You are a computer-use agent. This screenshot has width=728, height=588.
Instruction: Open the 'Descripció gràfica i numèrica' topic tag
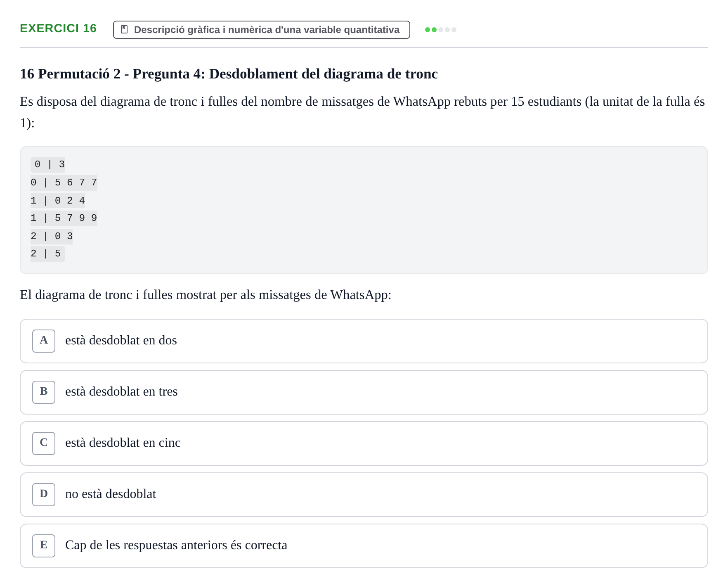pyautogui.click(x=262, y=30)
